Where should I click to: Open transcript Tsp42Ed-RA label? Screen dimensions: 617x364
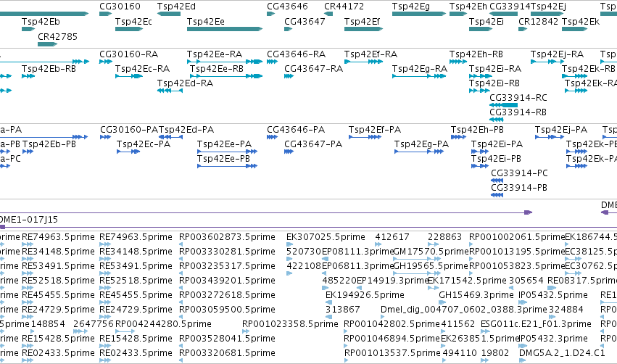pos(185,83)
